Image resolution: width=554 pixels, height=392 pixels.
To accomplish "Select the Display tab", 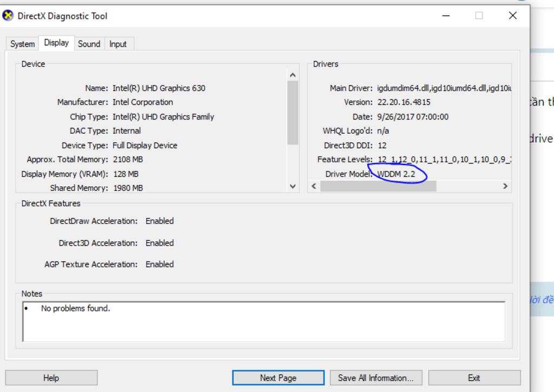I will 56,43.
